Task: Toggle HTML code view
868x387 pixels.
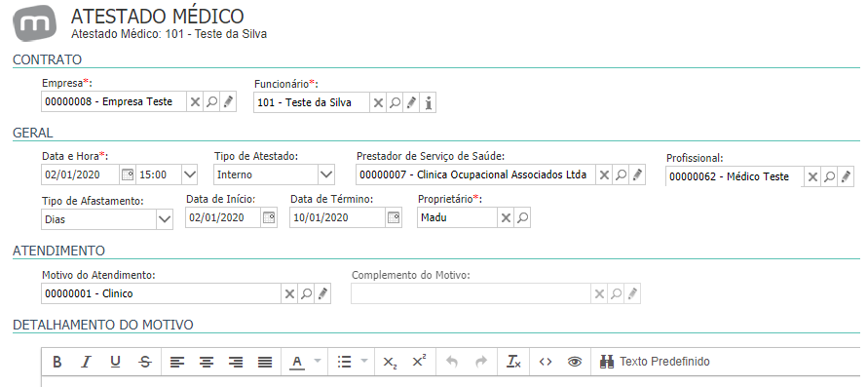Action: point(546,362)
